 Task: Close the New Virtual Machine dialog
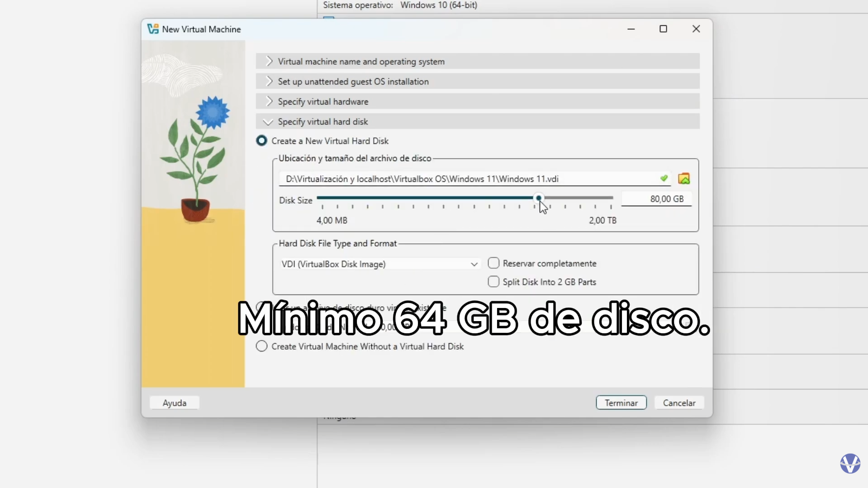point(696,29)
